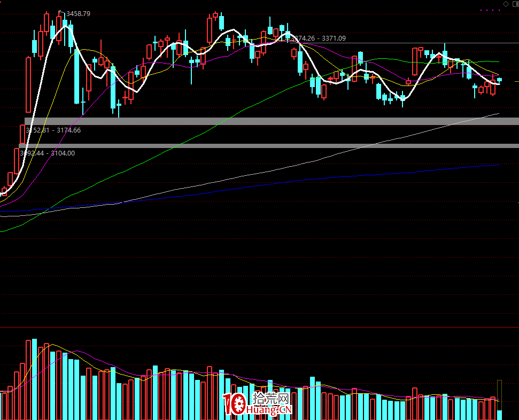
Task: Select the 3152.81 - 3174.66 range label
Action: coord(53,130)
